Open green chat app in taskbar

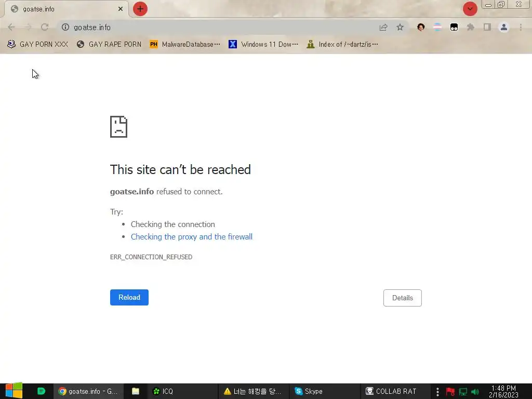tap(41, 391)
